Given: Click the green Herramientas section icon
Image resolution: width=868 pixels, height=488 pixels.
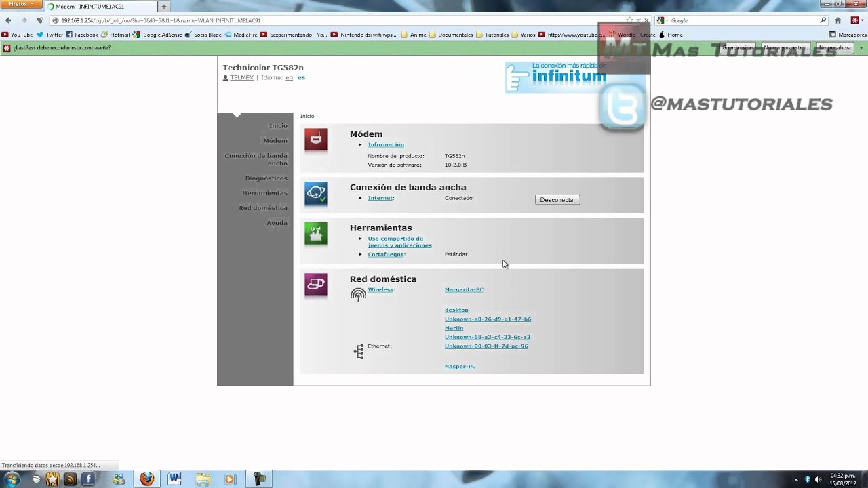Looking at the screenshot, I should point(316,234).
